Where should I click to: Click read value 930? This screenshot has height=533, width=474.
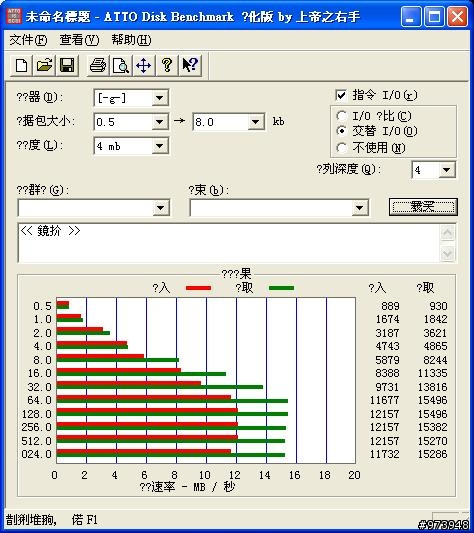click(438, 306)
